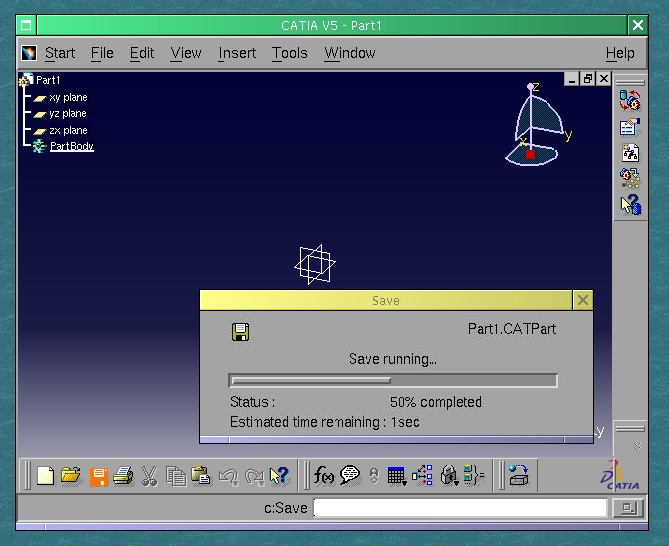Screen dimensions: 669x546
Task: Open dropdown arrow under Undo icon
Action: (235, 483)
